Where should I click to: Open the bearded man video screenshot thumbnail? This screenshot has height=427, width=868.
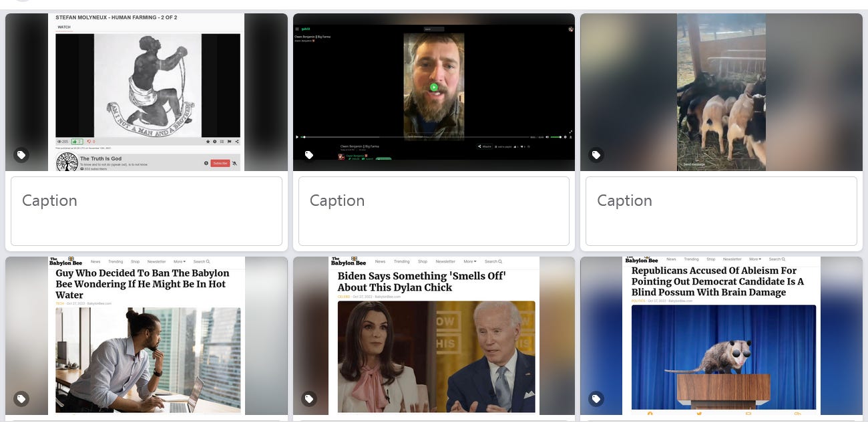coord(434,92)
